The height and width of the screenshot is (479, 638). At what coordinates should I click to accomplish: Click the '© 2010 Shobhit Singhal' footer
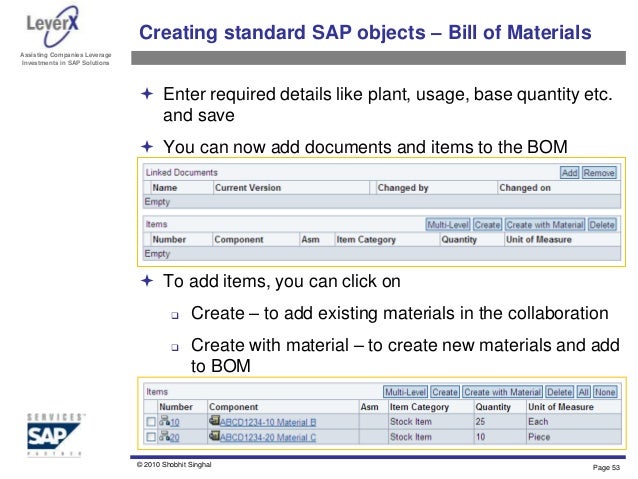pyautogui.click(x=174, y=464)
